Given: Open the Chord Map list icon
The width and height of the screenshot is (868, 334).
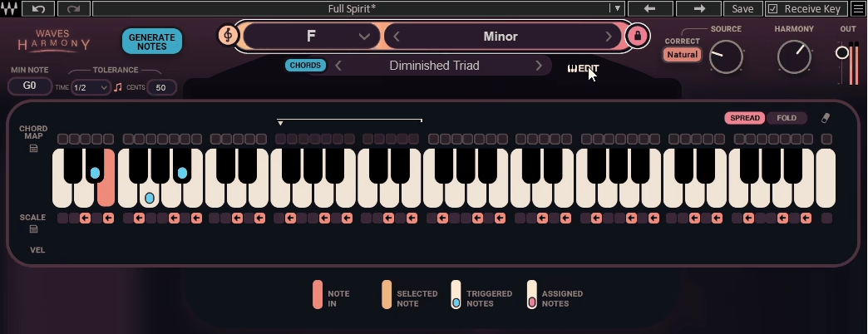Looking at the screenshot, I should pos(34,148).
